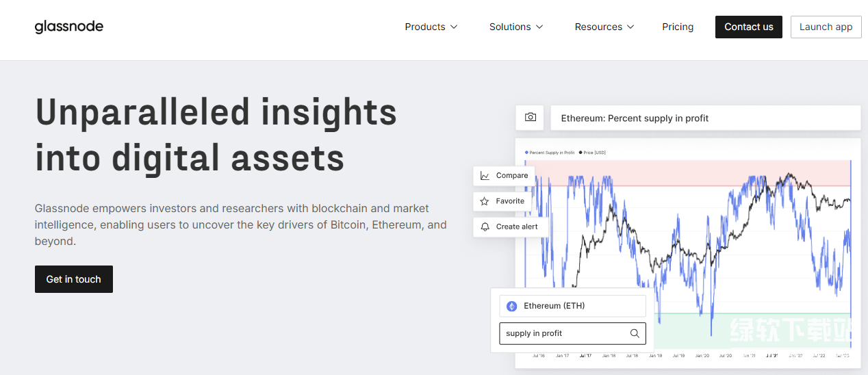Click the Ethereum logo icon
The image size is (868, 375).
(x=511, y=306)
